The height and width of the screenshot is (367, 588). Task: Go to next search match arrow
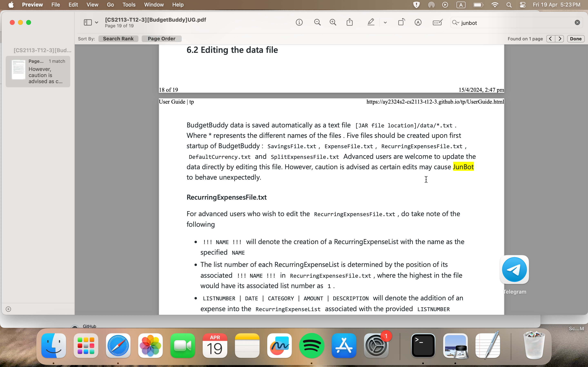[560, 39]
